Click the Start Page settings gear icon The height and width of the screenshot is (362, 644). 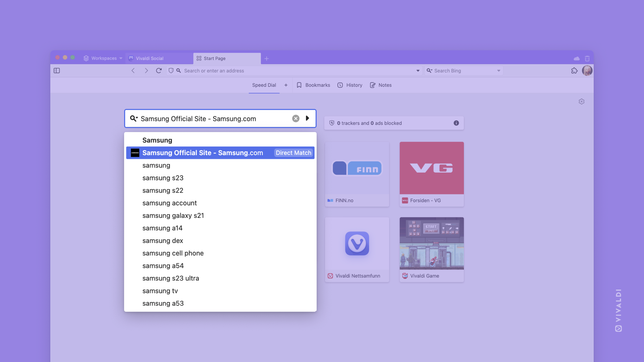(x=581, y=102)
